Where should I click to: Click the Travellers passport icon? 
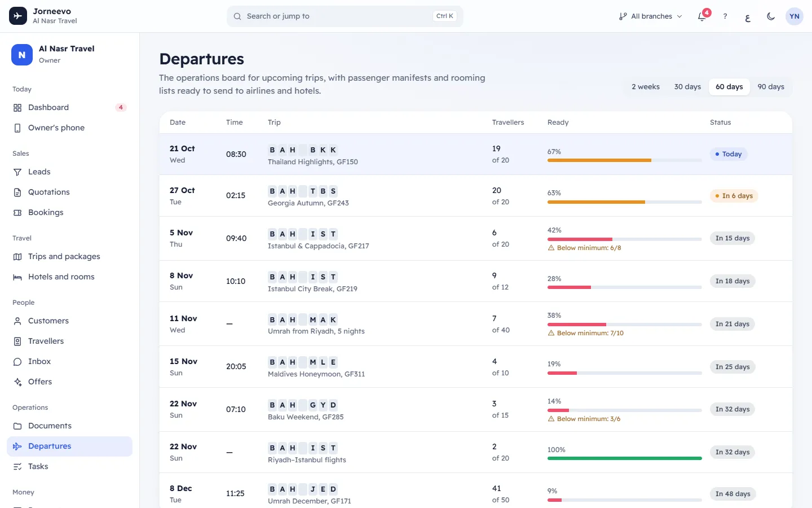[x=17, y=341]
